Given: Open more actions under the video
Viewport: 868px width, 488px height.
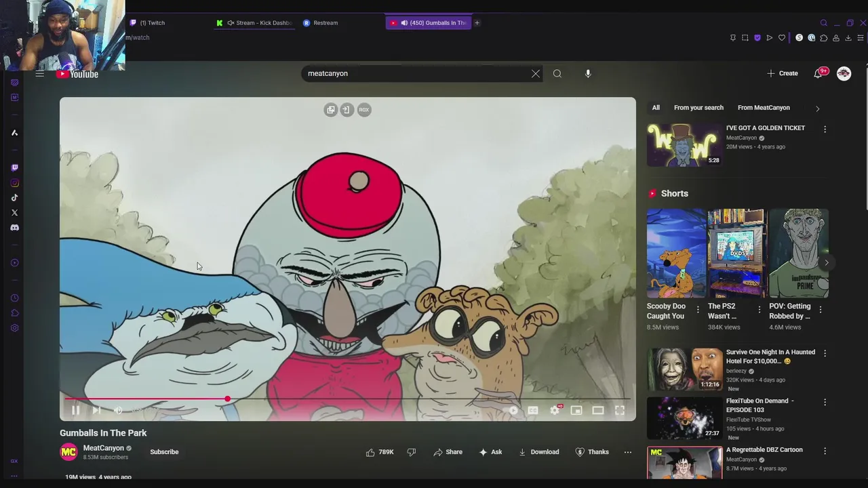Looking at the screenshot, I should coord(628,452).
